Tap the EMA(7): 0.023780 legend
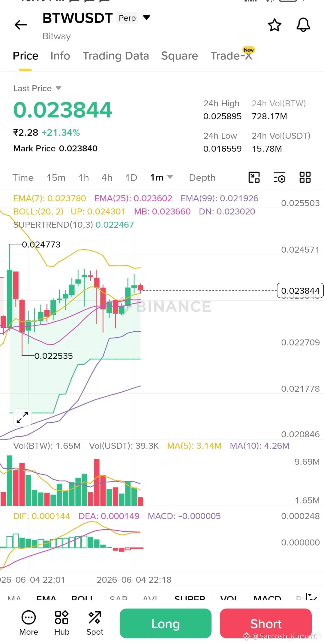 tap(49, 198)
